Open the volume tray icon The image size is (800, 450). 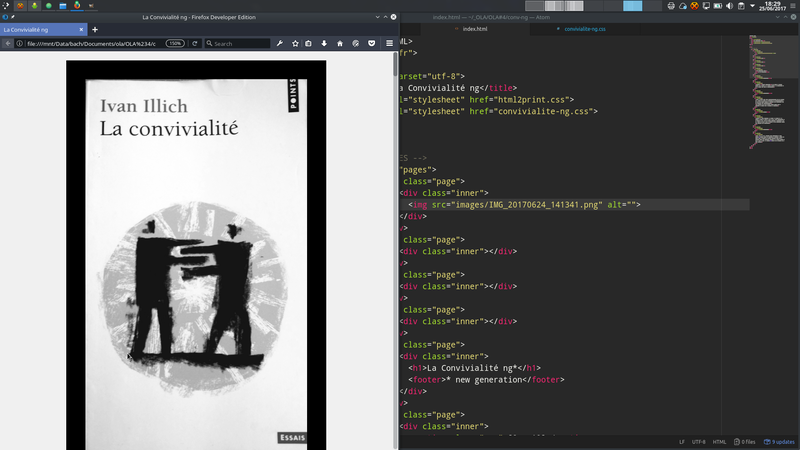730,6
